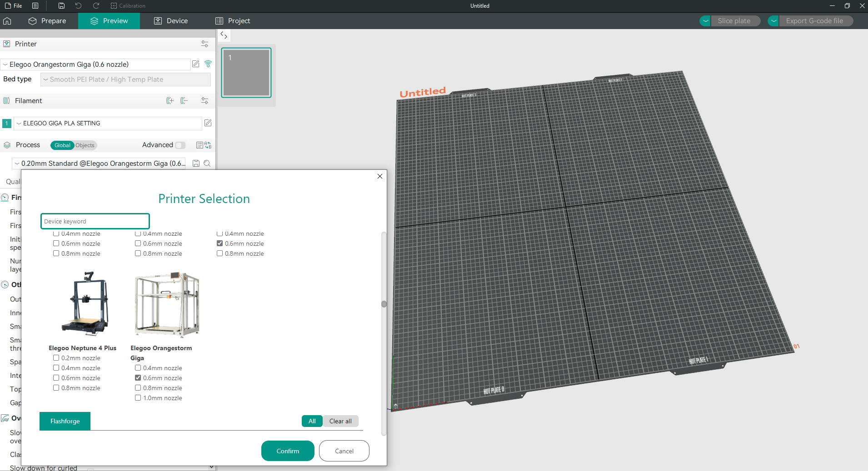Click the Device keyword search field
The width and height of the screenshot is (868, 471).
[95, 221]
